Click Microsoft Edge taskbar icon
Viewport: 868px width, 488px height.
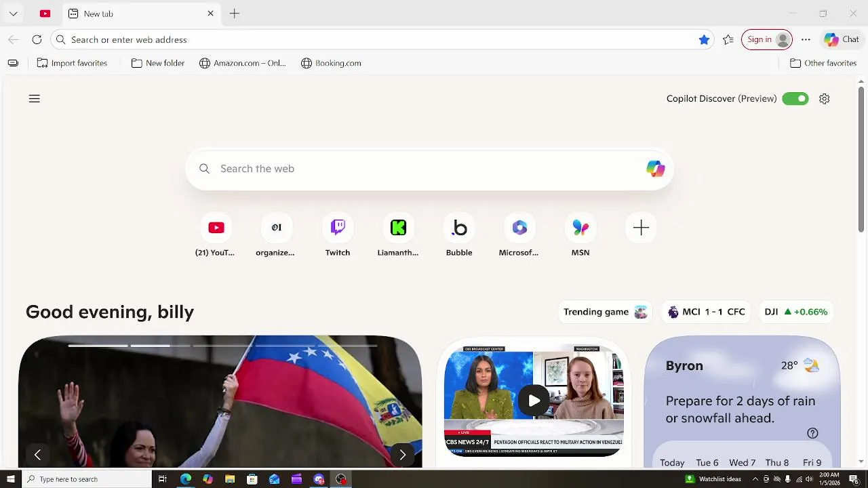click(x=185, y=479)
